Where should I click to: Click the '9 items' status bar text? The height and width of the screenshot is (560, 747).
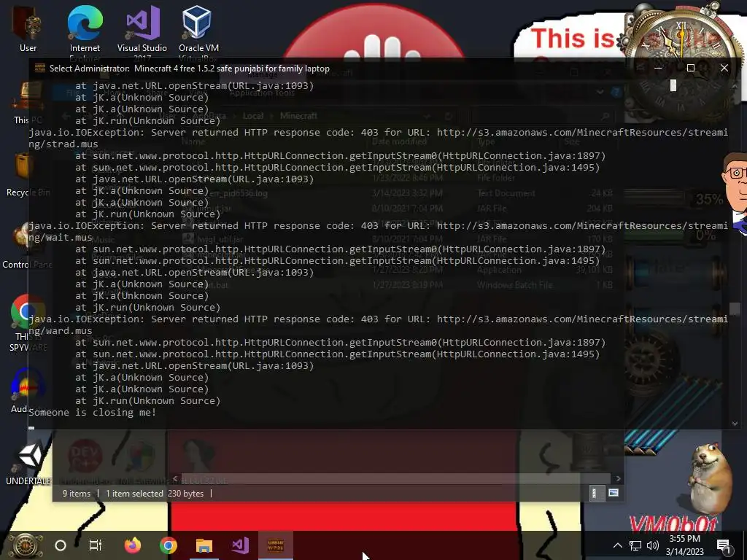pos(76,494)
